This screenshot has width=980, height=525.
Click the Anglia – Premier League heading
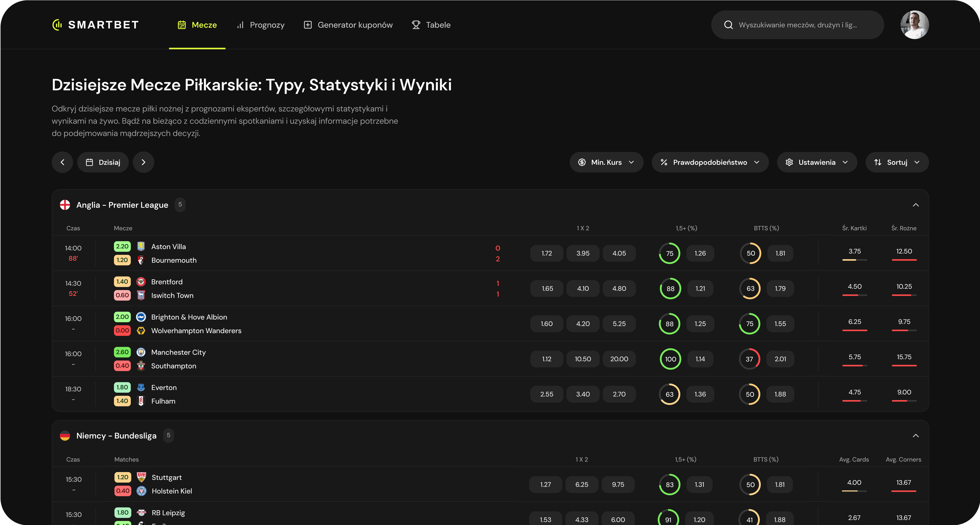(122, 205)
